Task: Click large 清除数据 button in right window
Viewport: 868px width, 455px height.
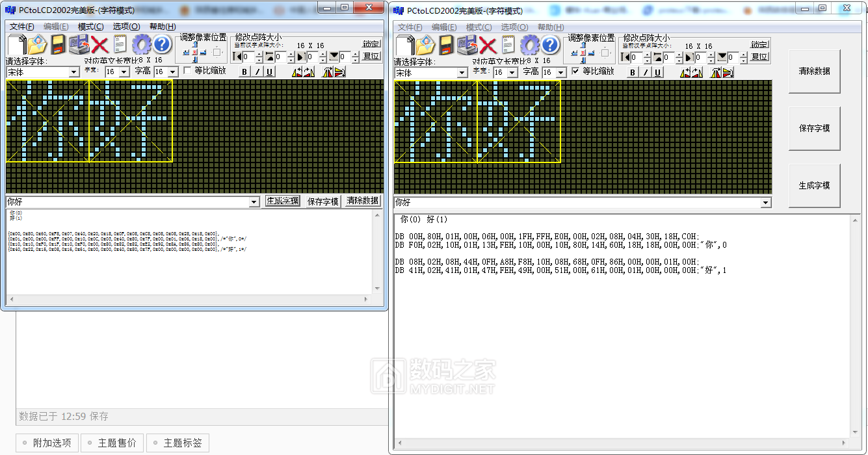Action: [x=815, y=71]
